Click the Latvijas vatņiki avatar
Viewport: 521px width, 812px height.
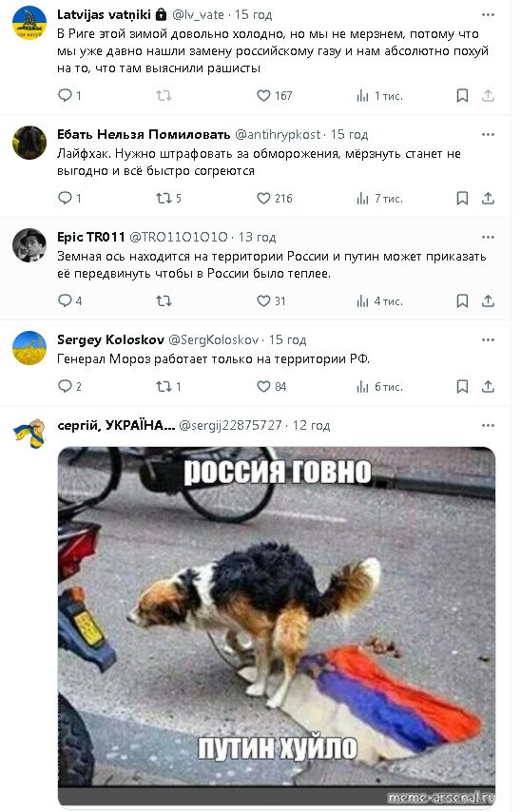pyautogui.click(x=29, y=23)
